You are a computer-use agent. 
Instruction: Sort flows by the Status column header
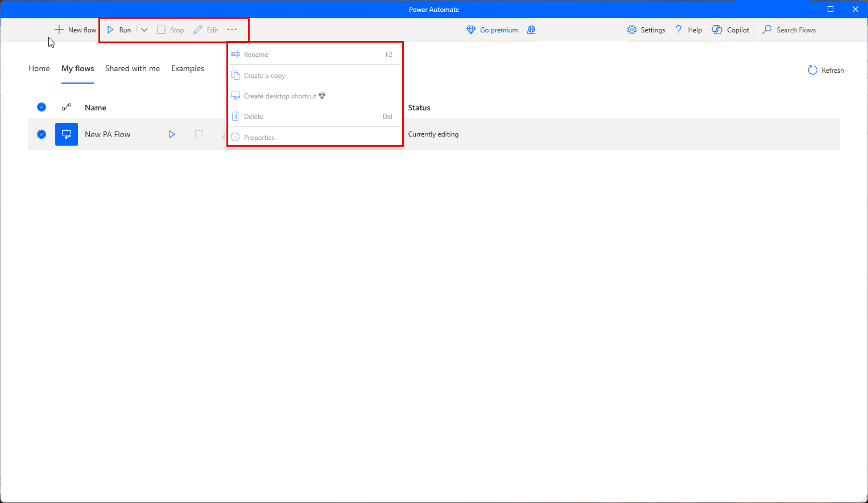tap(419, 108)
